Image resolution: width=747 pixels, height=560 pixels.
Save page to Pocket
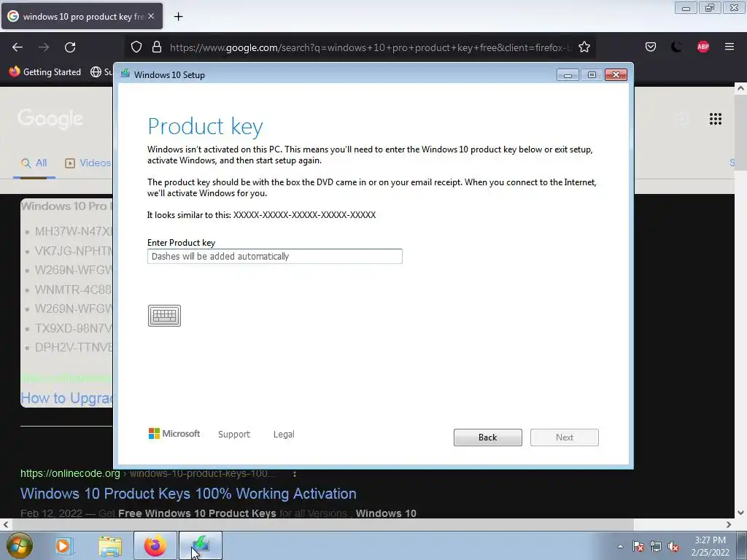coord(651,47)
